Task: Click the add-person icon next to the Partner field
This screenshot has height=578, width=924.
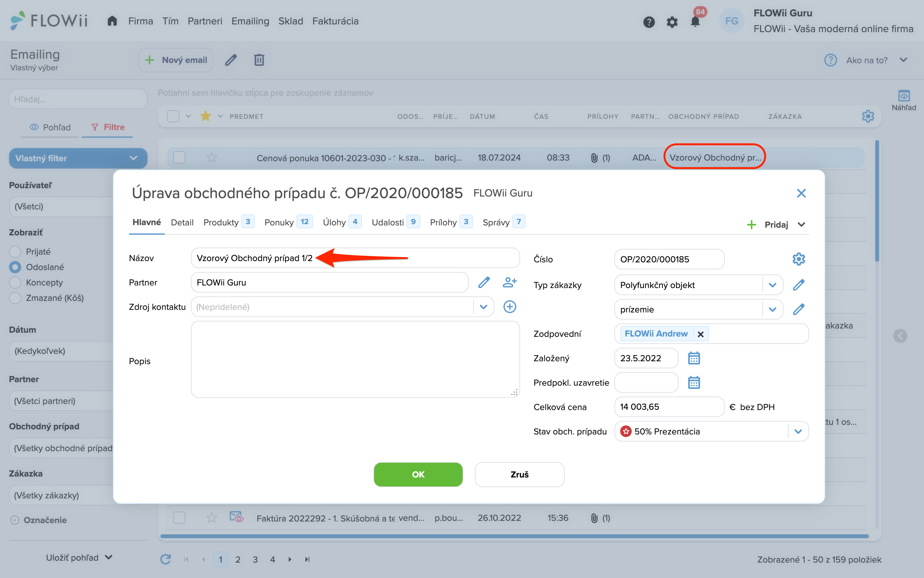Action: coord(510,283)
